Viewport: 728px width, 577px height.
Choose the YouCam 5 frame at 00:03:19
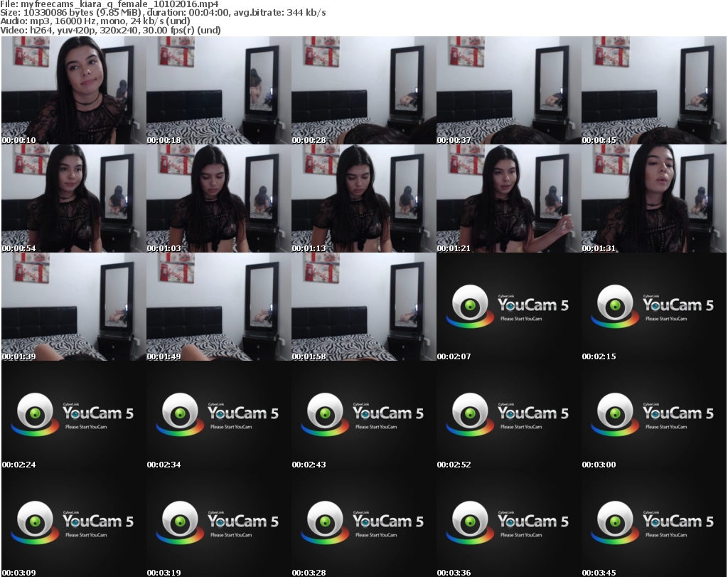(219, 523)
